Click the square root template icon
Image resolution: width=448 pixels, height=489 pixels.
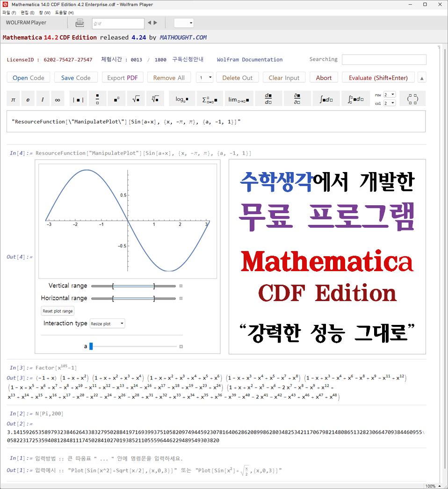[136, 99]
